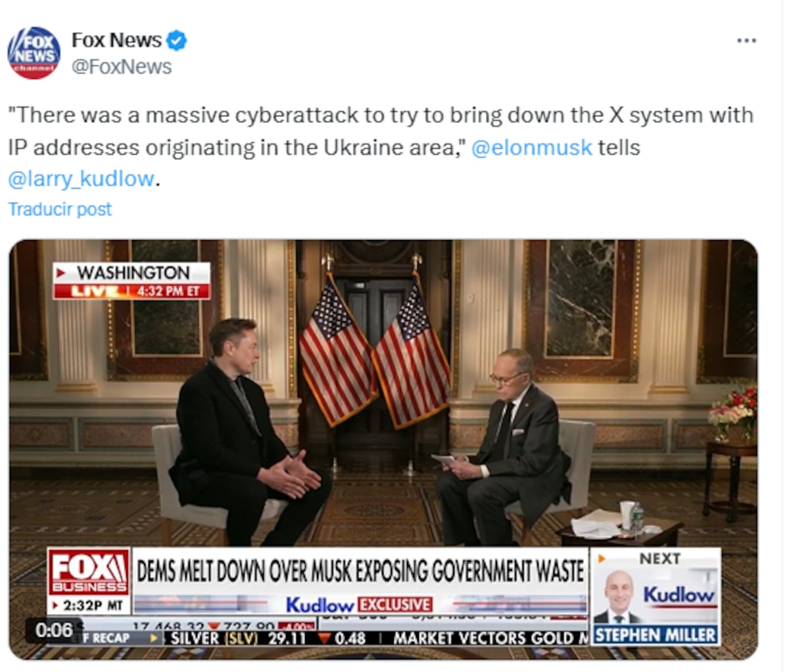This screenshot has width=789, height=672.
Task: Click the Fox News display name
Action: 116,40
